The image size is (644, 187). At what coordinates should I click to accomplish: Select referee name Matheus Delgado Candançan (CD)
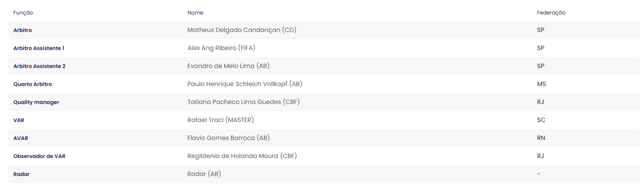point(242,30)
